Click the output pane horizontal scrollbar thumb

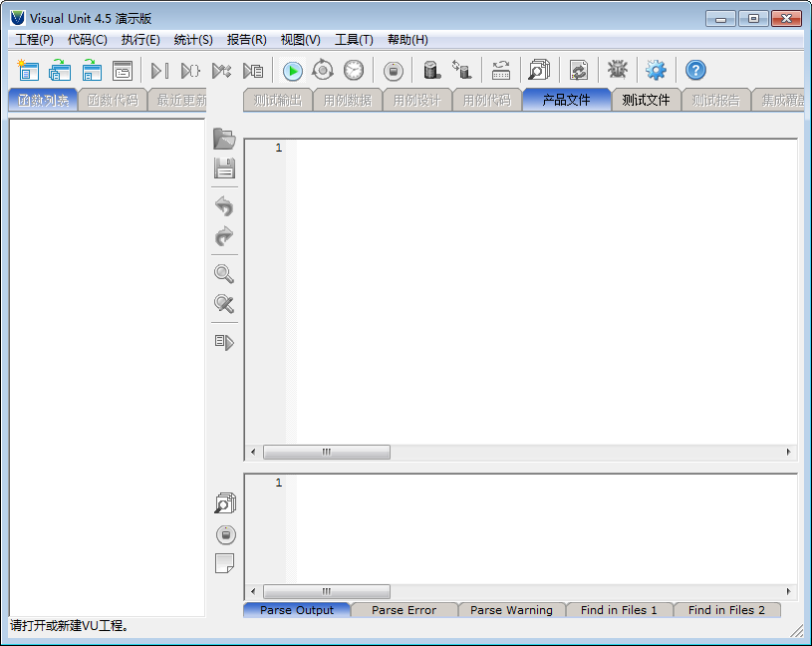[327, 591]
